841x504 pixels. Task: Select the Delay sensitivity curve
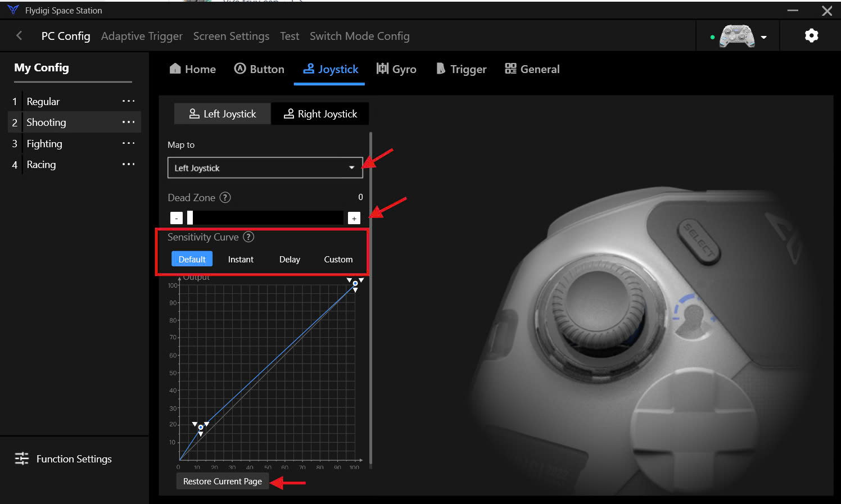(290, 260)
